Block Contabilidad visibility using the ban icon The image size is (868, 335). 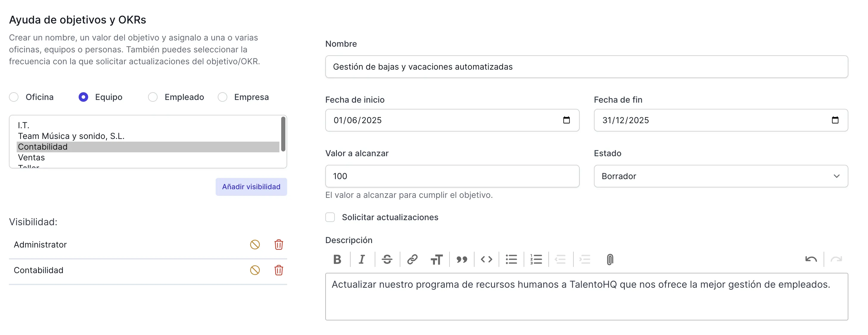[255, 270]
